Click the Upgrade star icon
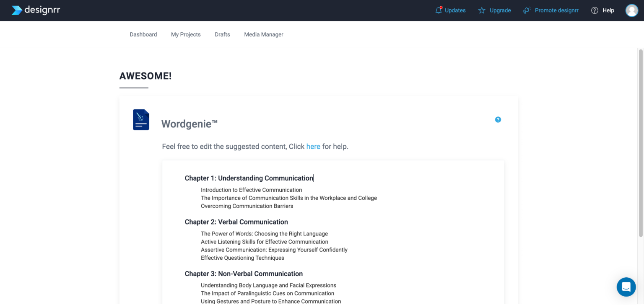The image size is (644, 305). pos(482,10)
